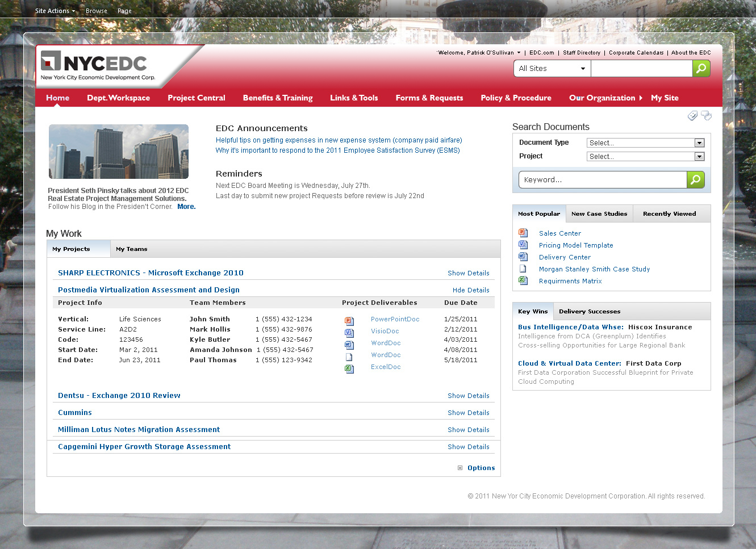Screen dimensions: 756x549
Task: Click the Keyword search field
Action: pos(603,179)
